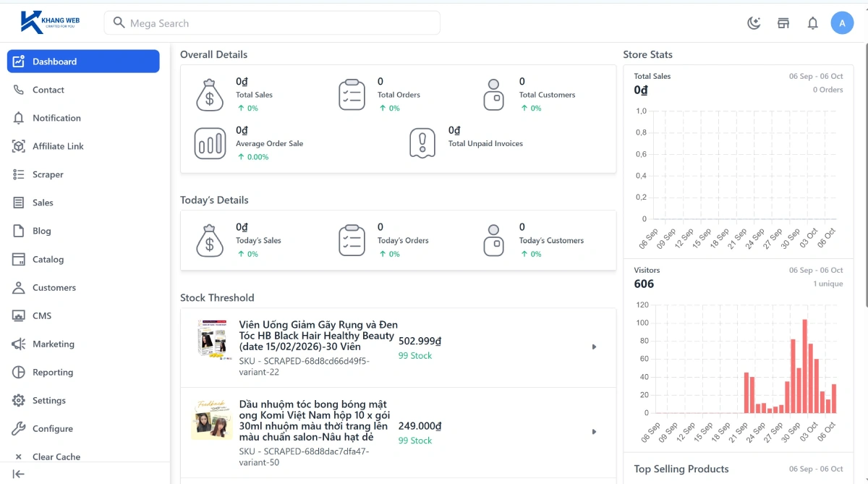This screenshot has height=484, width=868.
Task: Navigate to Sales in sidebar
Action: 43,203
